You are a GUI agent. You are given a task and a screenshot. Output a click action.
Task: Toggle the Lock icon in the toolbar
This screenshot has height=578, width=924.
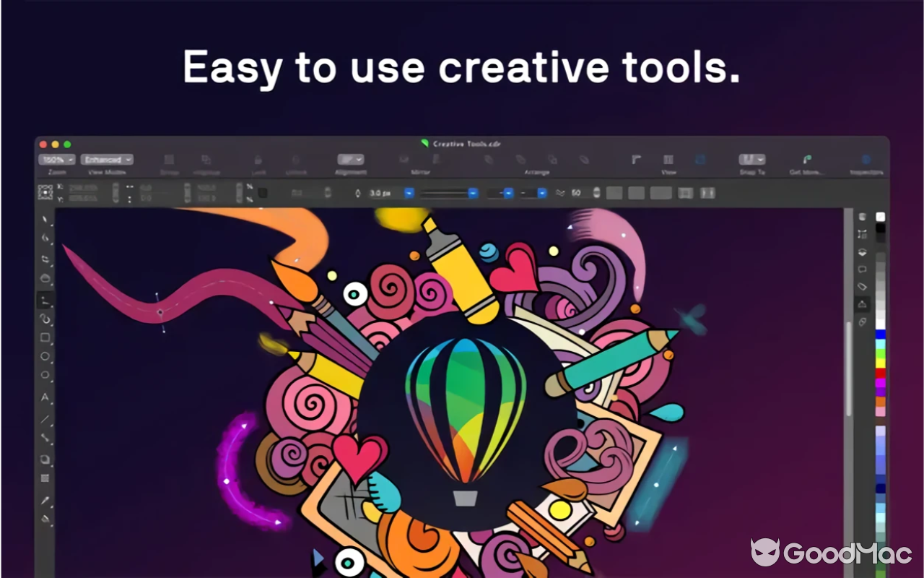(258, 159)
